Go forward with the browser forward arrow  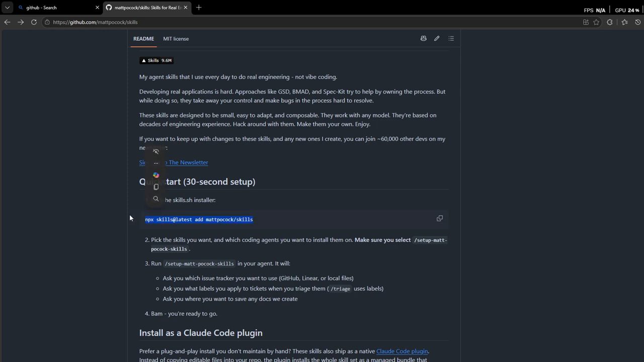pyautogui.click(x=21, y=22)
